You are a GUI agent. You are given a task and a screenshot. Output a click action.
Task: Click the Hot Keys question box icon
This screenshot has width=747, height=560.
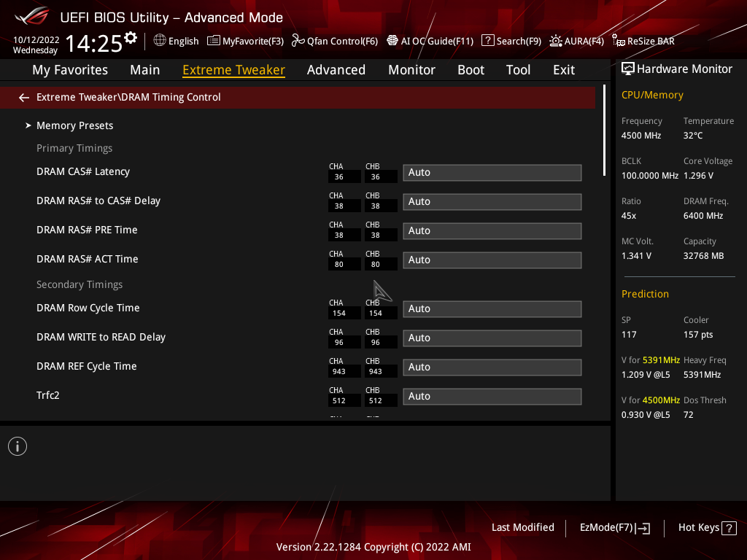pos(729,528)
